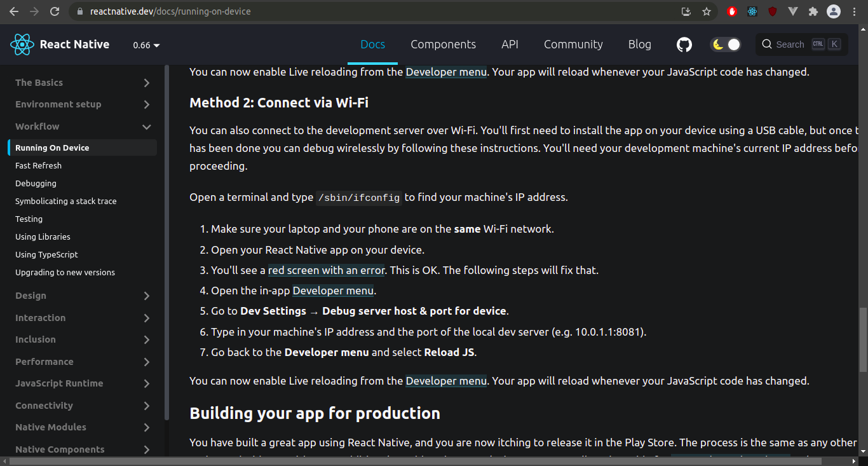The height and width of the screenshot is (466, 868).
Task: Click the page vertical scrollbar thumb
Action: [863, 339]
